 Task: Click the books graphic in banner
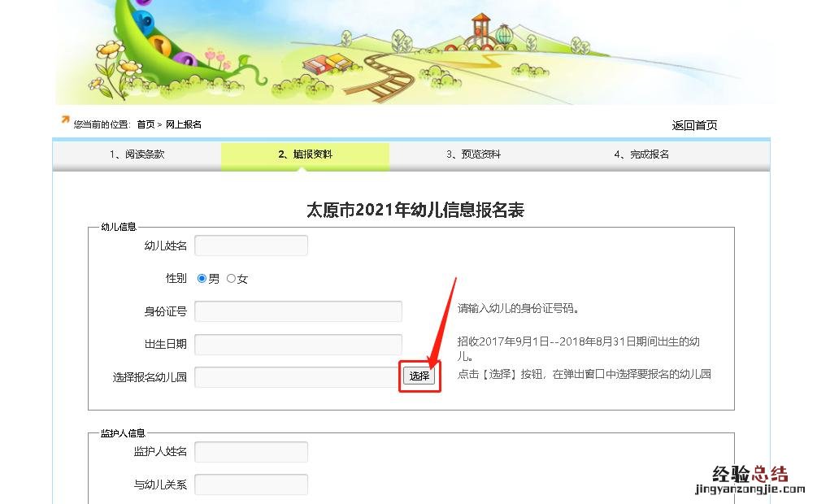[328, 63]
